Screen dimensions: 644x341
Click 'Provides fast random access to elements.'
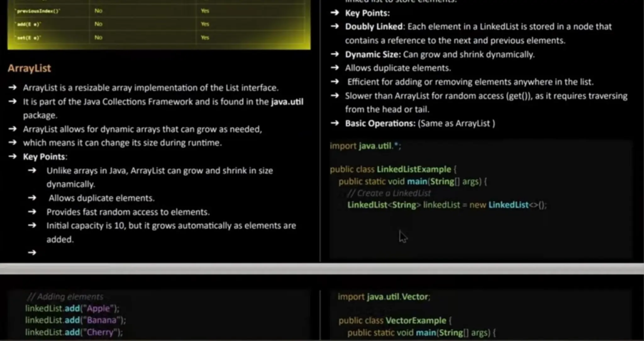click(x=128, y=212)
